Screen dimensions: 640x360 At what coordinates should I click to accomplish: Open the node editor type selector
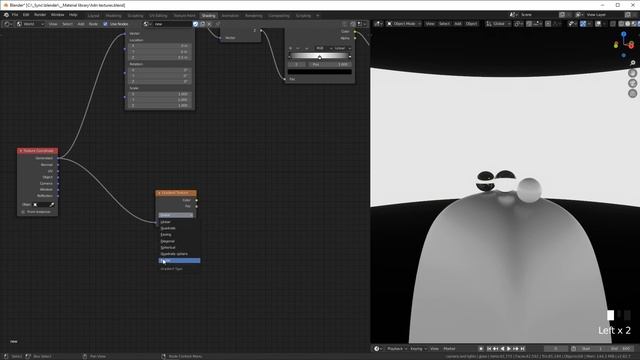tap(7, 24)
